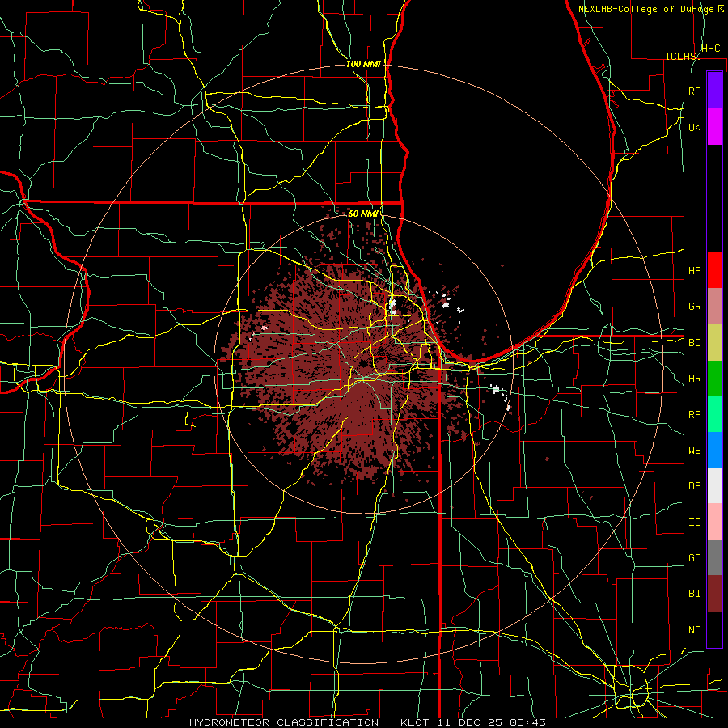Click the RF purple legend color swatch

714,91
